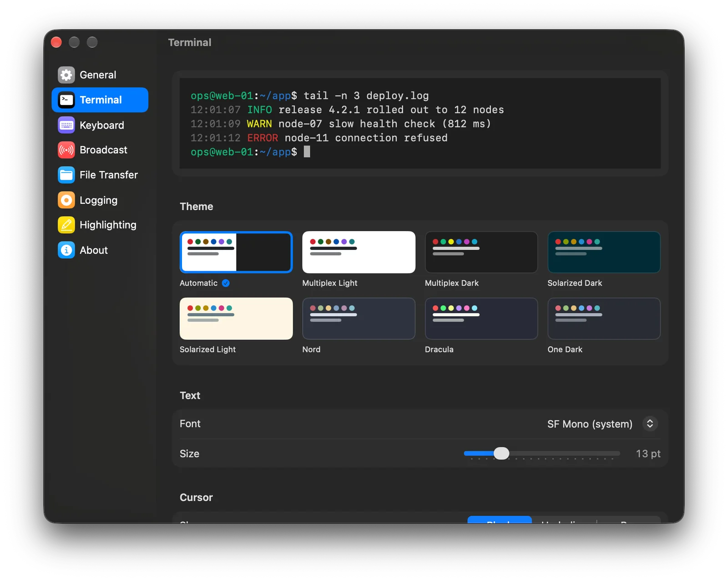Screen dimensions: 728x581
Task: Click the 13 pt size value
Action: [648, 454]
